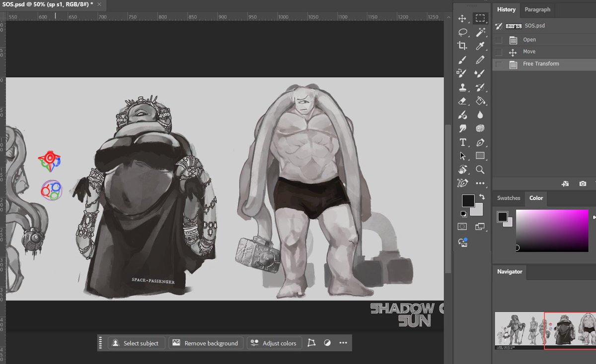The image size is (596, 364).
Task: Select the Eraser tool
Action: (462, 101)
